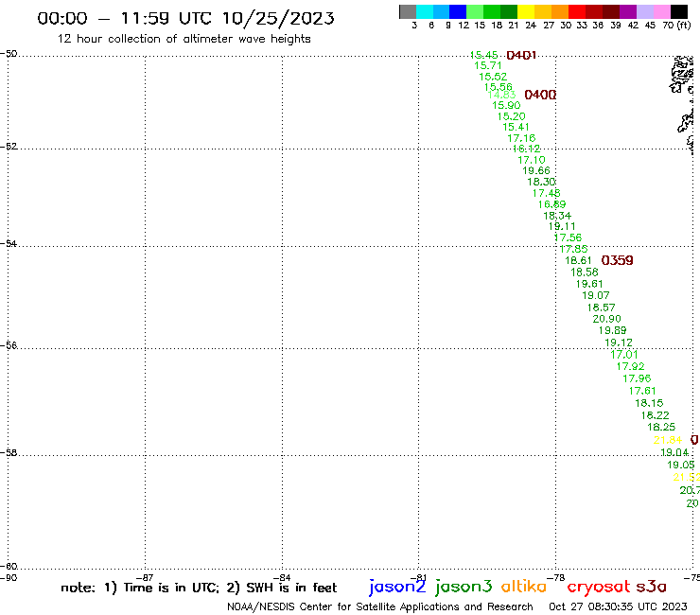The width and height of the screenshot is (700, 615).
Task: Click the NOAA/NESDIS credit line
Action: pyautogui.click(x=380, y=607)
